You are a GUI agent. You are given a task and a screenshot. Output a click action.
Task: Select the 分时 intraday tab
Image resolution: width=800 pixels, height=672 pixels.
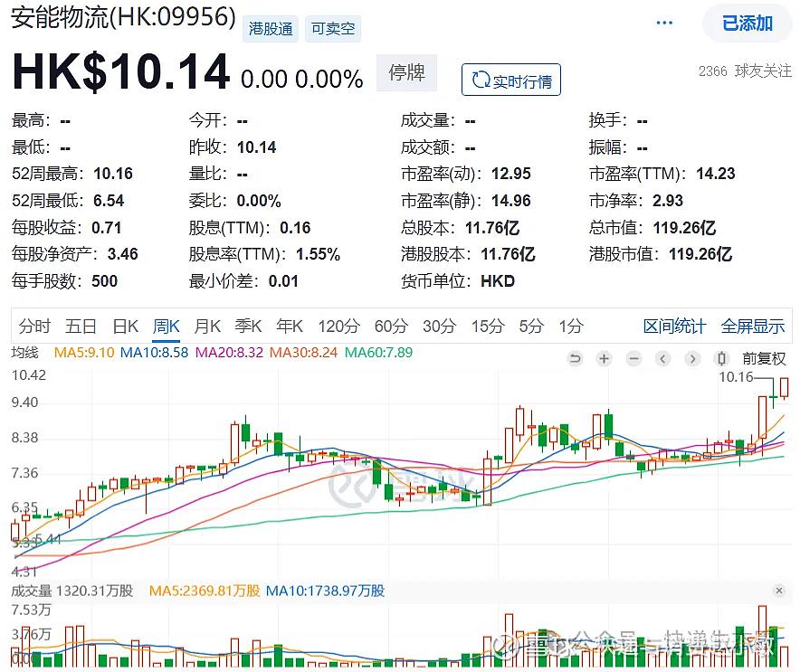coord(35,327)
